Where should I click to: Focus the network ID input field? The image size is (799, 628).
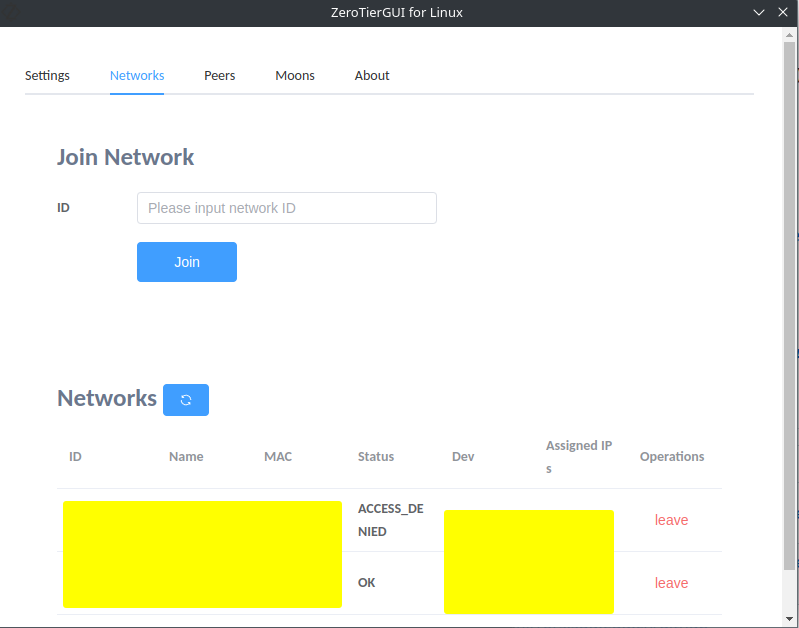tap(287, 208)
